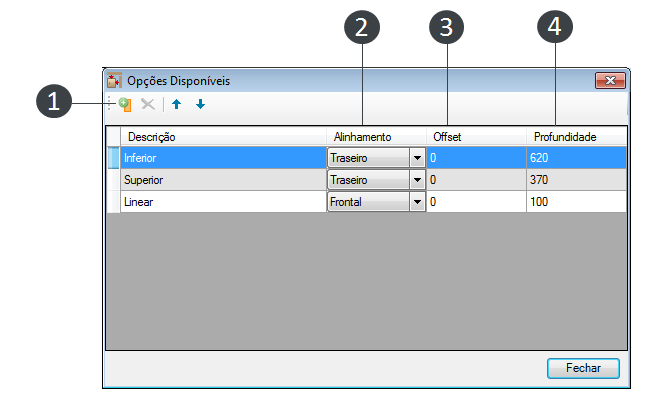Select the Linear description cell
This screenshot has height=394, width=655.
coord(223,202)
